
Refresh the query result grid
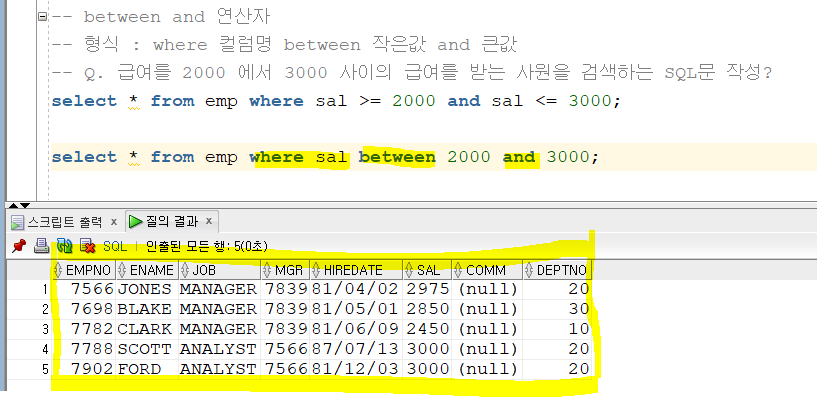coord(64,246)
